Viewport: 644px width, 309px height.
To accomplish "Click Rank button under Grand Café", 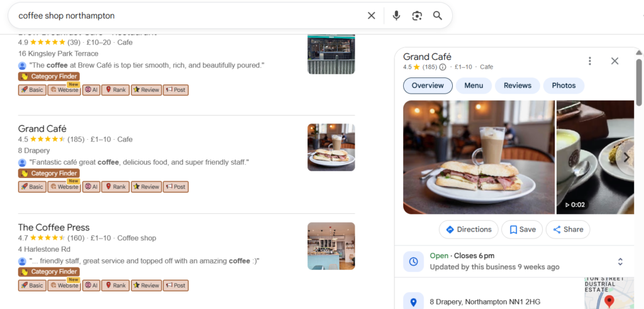I will pos(116,186).
